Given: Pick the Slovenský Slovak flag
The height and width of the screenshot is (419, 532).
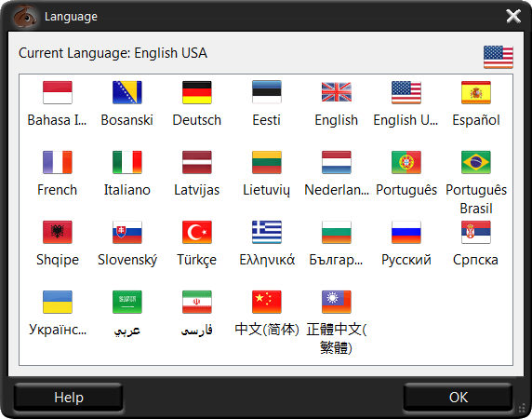Looking at the screenshot, I should (127, 232).
